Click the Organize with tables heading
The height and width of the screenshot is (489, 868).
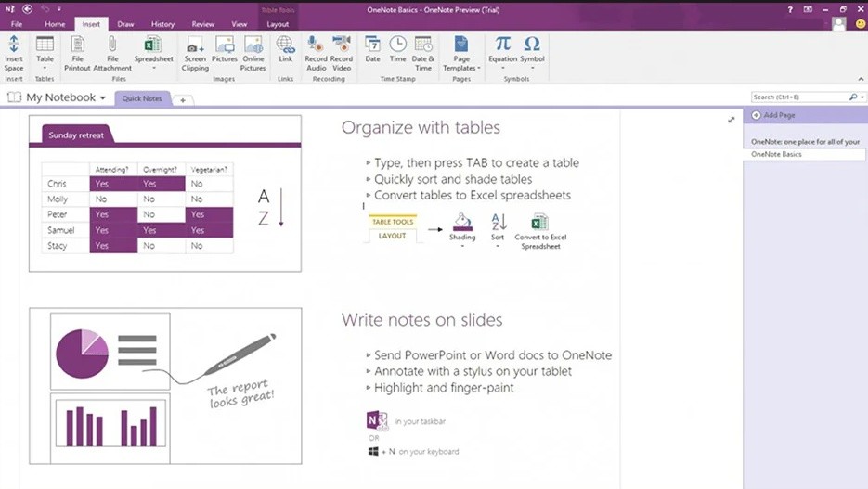coord(421,128)
